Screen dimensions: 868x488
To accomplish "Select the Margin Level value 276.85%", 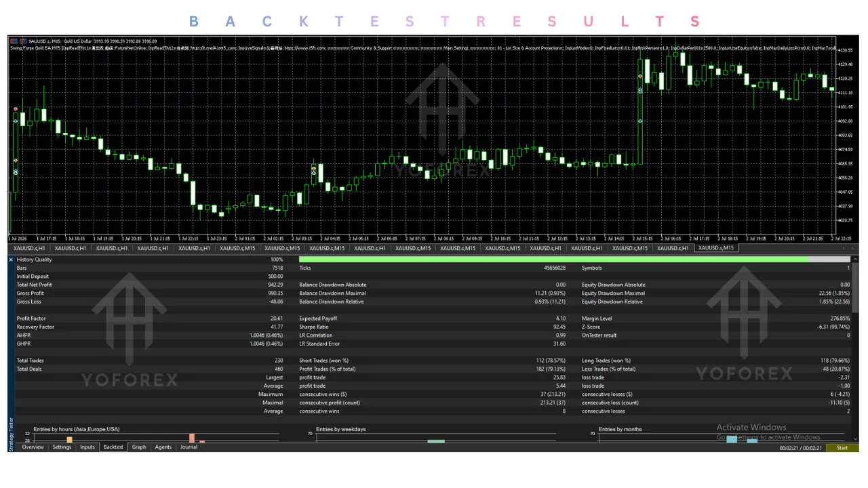I will click(840, 319).
